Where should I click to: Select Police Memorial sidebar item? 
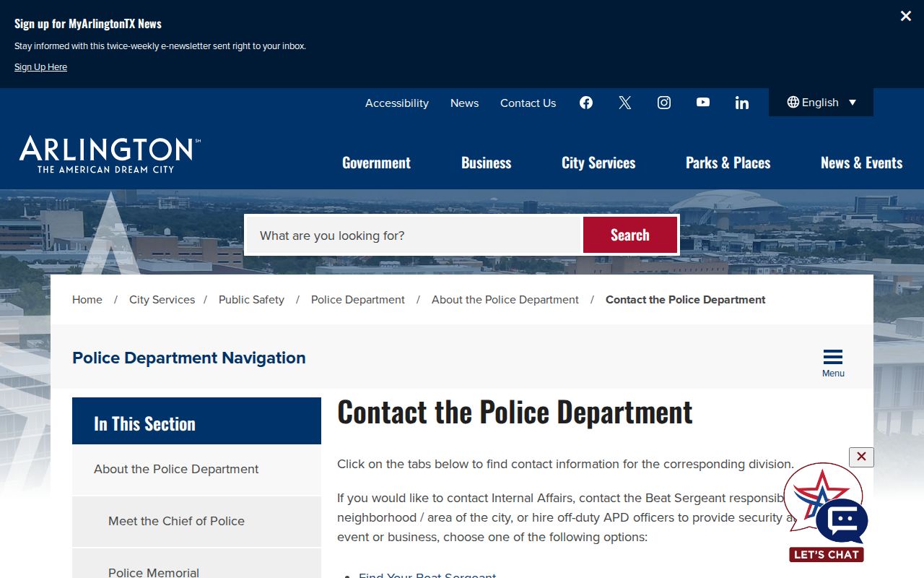click(196, 564)
